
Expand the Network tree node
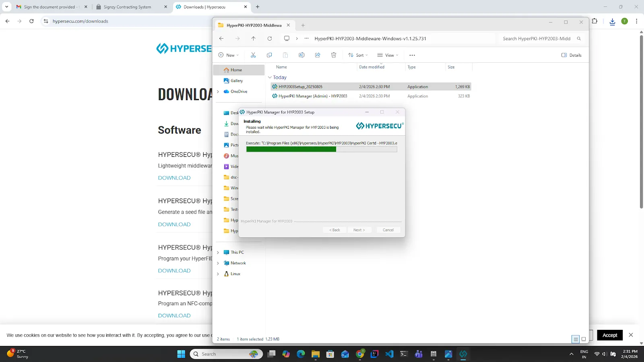coord(218,263)
